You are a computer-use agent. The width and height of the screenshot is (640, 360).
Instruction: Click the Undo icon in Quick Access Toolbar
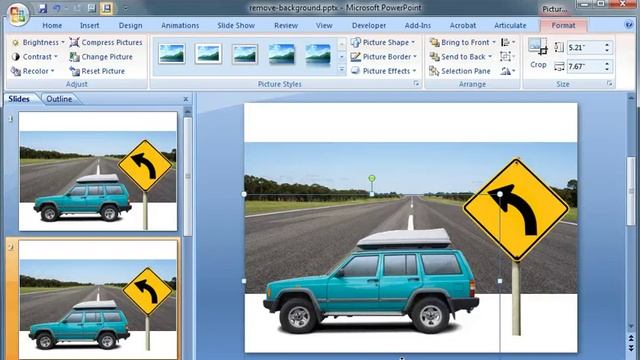pos(57,8)
